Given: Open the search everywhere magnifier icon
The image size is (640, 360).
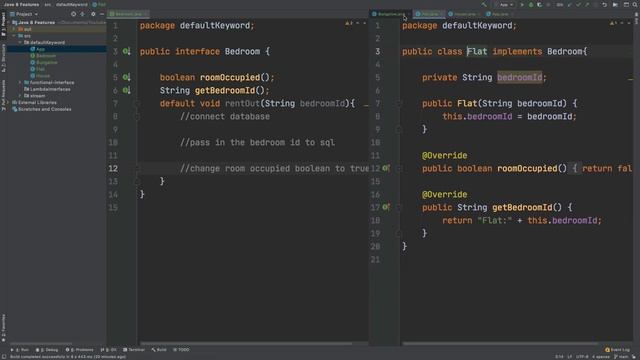Looking at the screenshot, I should pos(635,4).
